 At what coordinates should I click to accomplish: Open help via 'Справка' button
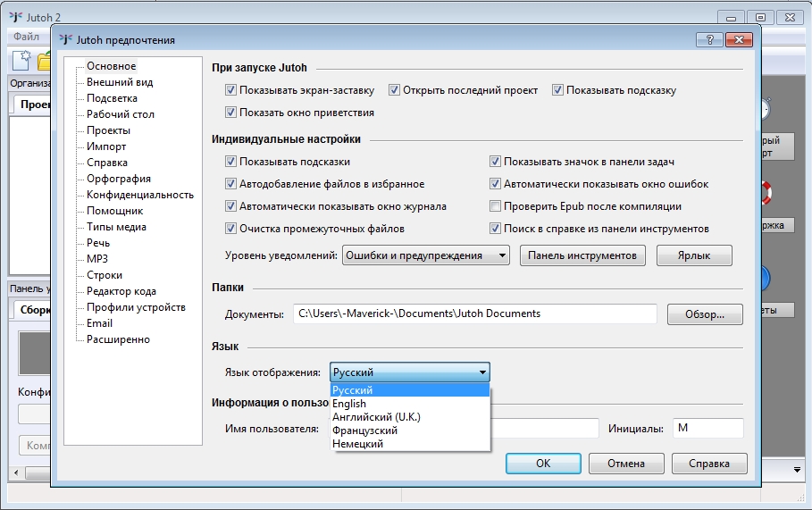709,464
